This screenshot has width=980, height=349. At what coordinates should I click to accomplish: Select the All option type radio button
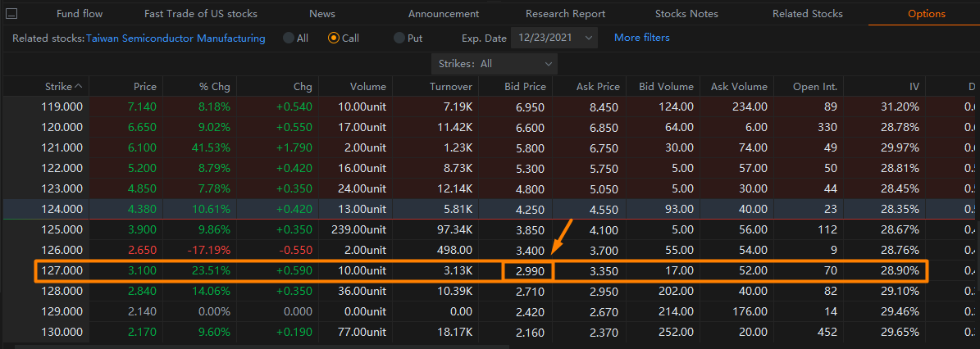(289, 38)
